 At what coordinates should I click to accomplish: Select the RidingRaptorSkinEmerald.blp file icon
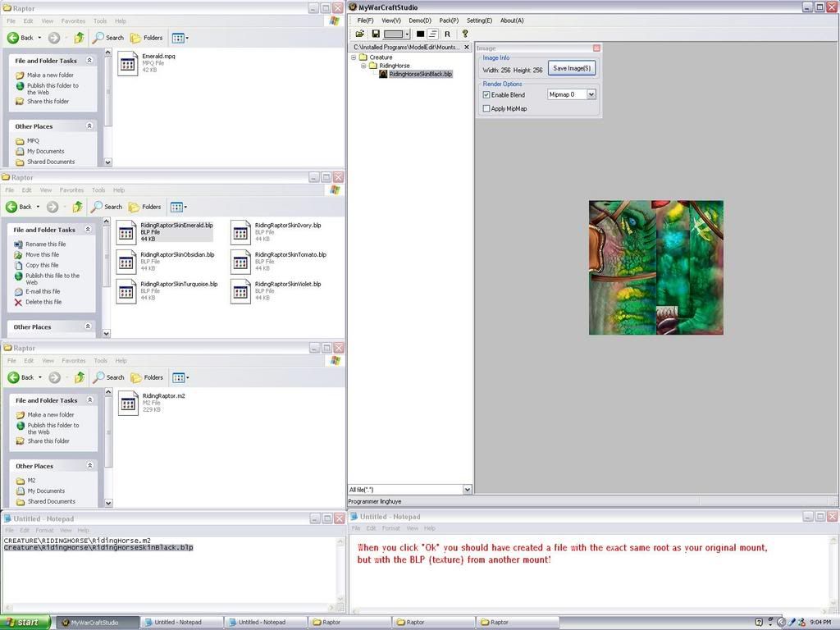[126, 232]
